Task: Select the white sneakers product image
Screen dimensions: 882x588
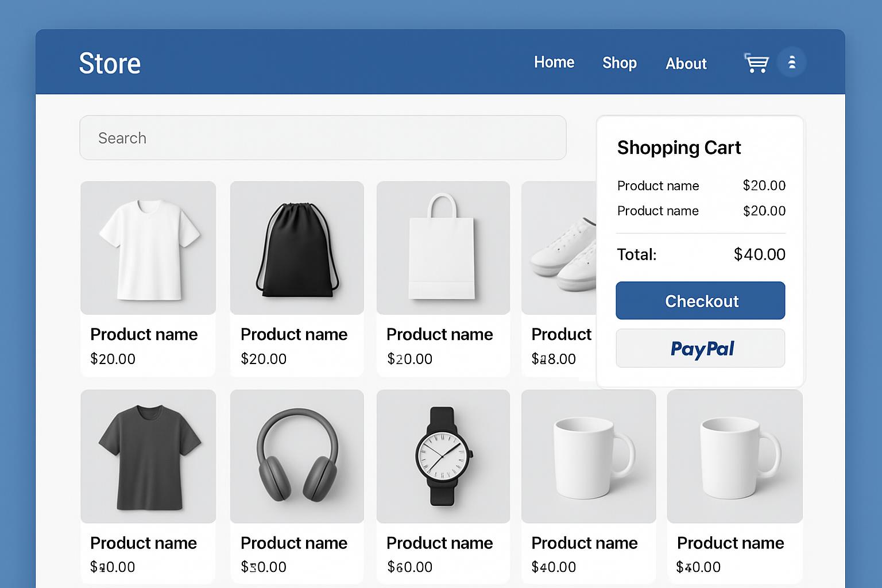Action: [x=559, y=248]
